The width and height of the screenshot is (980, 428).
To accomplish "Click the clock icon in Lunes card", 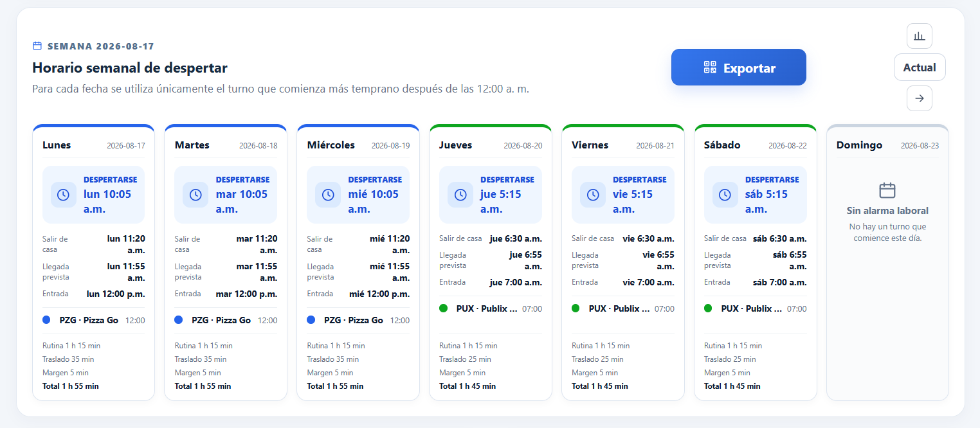I will 63,195.
